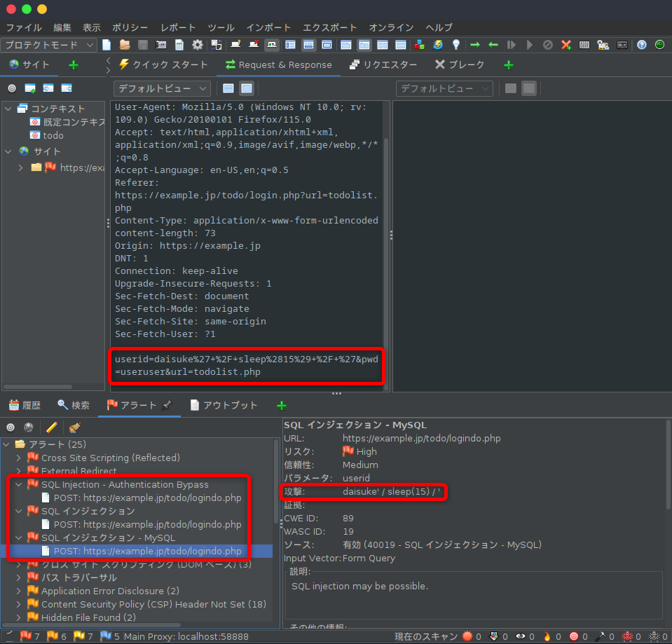Click the New Session icon in toolbar

tap(107, 45)
